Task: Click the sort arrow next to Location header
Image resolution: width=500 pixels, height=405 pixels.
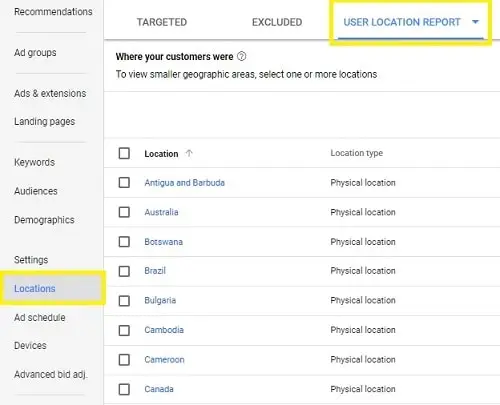Action: tap(189, 153)
